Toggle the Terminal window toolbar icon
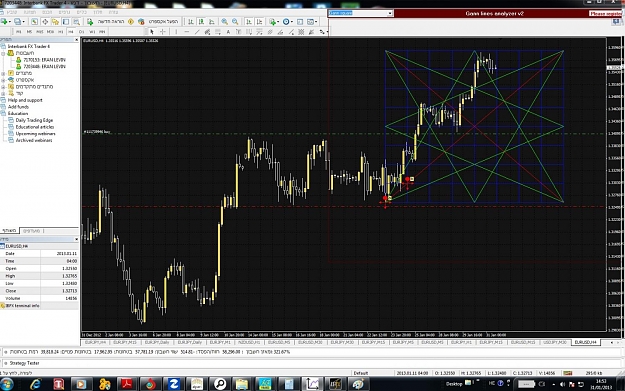This screenshot has height=391, width=625. [65, 22]
